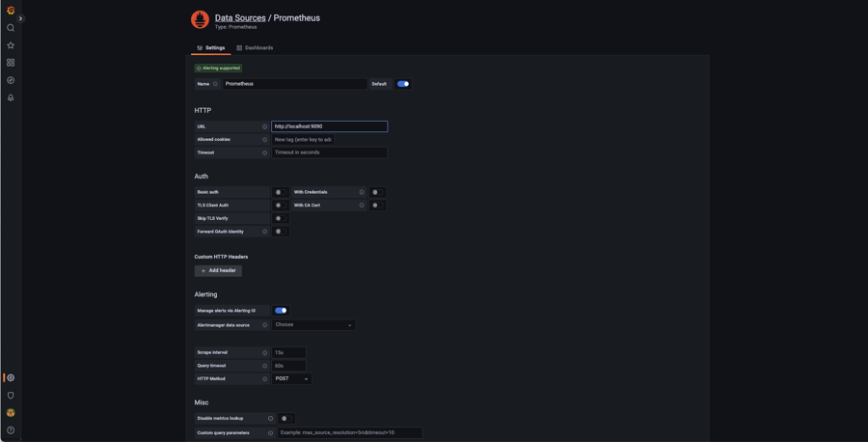
Task: Click the Allowed cookies tag input
Action: 303,140
